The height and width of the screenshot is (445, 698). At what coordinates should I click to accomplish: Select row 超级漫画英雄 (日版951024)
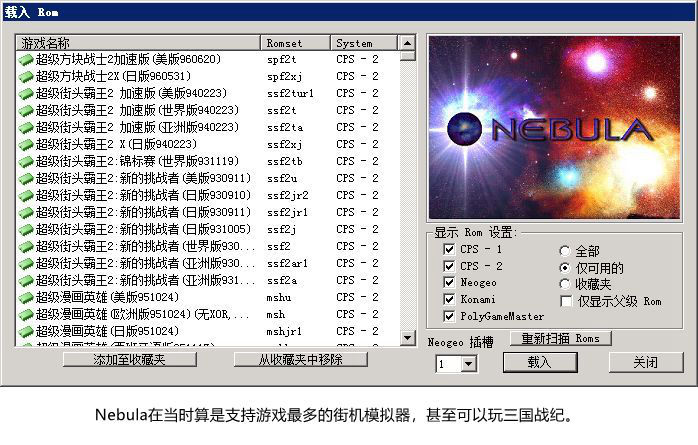click(207, 332)
